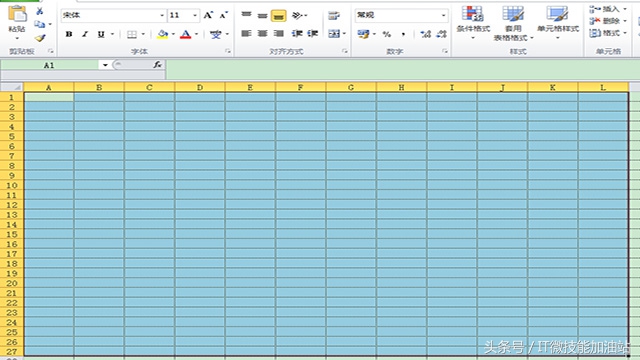Open the clipboard (剪贴板) dialog launcher
Screen dimensions: 640x360
(x=51, y=51)
